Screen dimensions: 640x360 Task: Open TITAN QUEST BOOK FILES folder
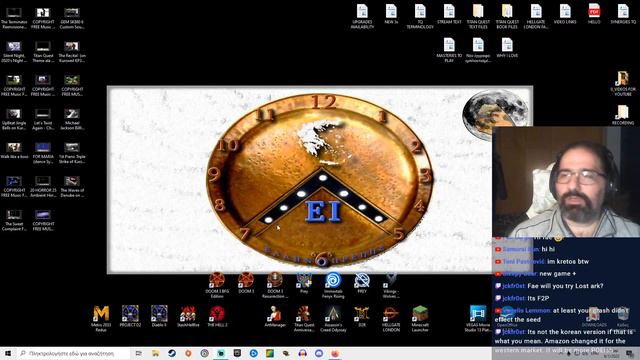click(507, 16)
